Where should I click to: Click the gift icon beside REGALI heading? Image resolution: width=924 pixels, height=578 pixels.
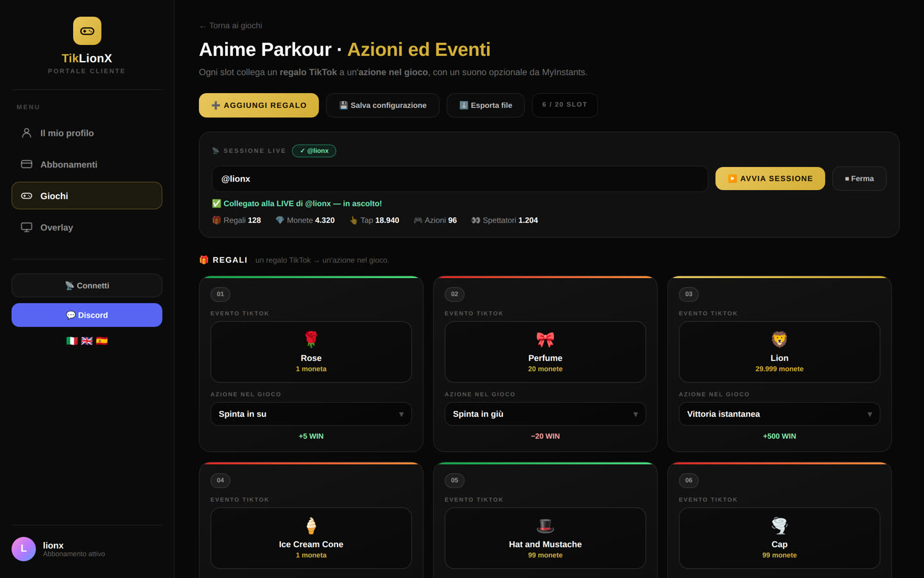(204, 260)
